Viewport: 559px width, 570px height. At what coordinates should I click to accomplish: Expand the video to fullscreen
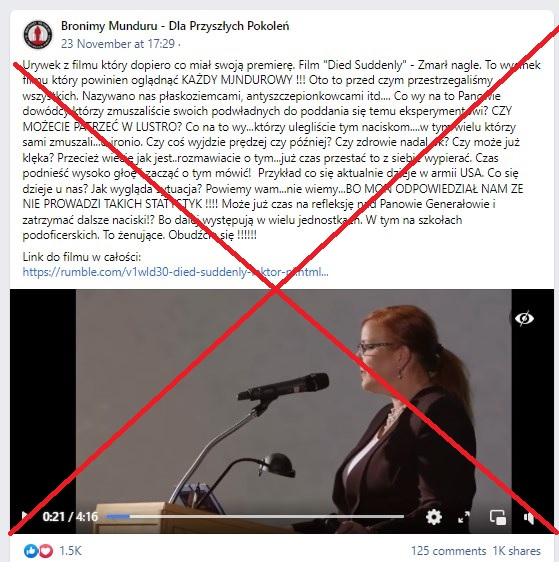click(464, 517)
